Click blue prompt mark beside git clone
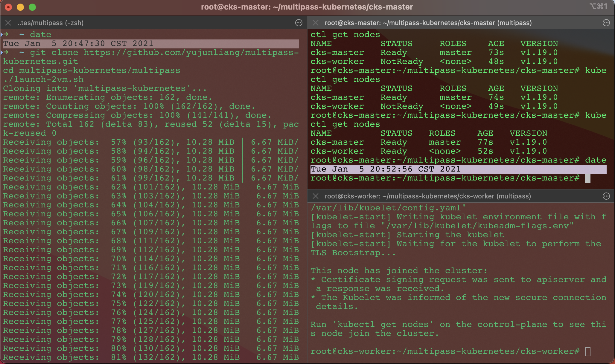The image size is (615, 364). tap(2, 53)
